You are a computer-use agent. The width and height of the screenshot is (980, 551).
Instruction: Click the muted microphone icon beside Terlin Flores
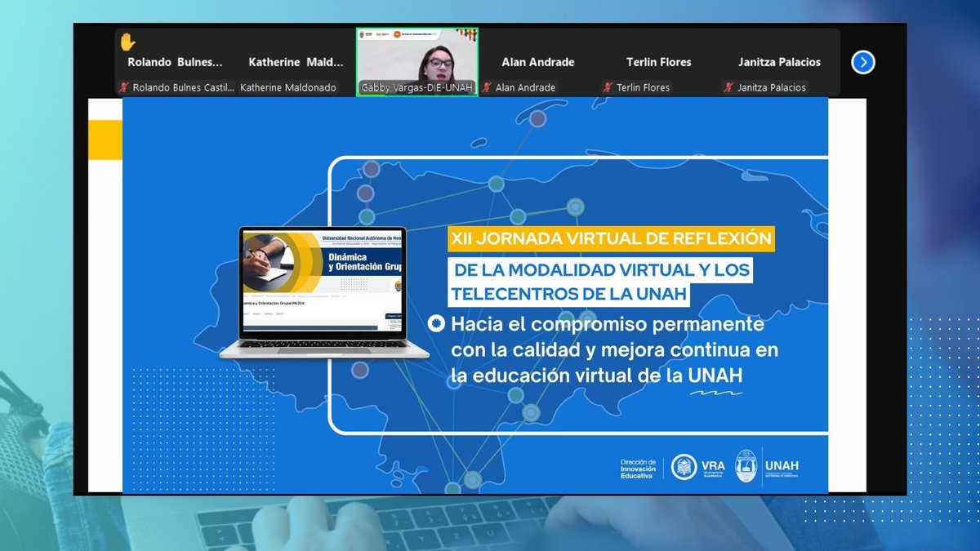coord(608,86)
